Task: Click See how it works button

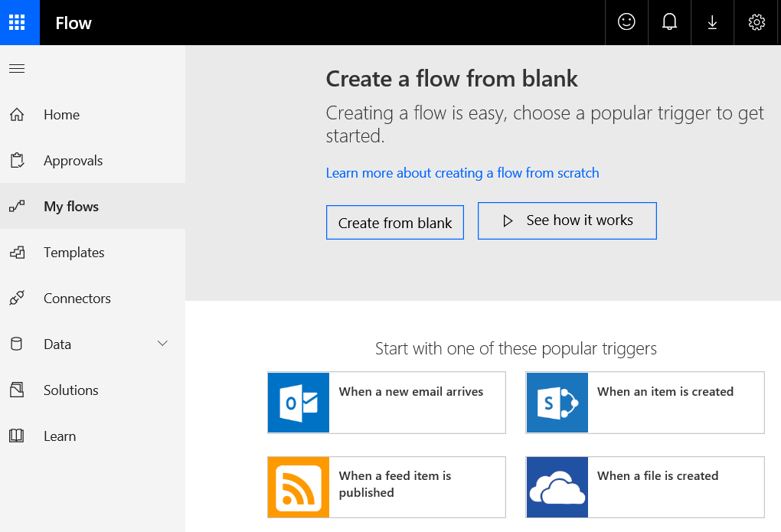Action: 567,220
